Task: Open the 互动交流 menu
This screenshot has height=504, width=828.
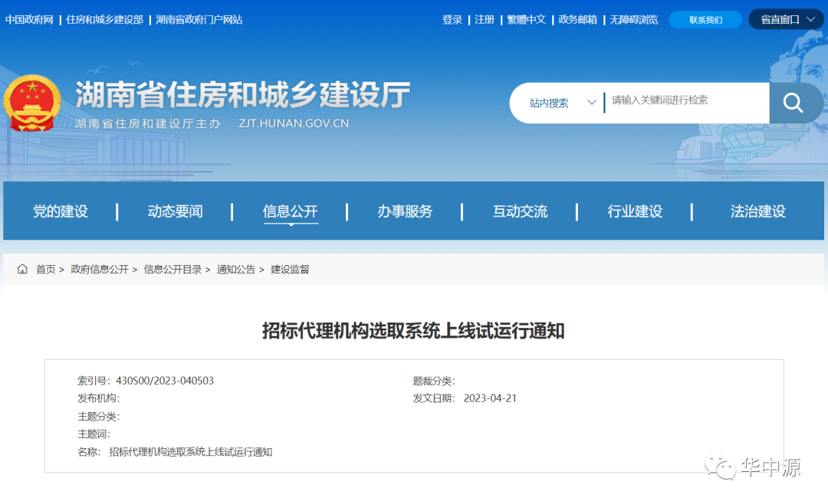Action: click(x=520, y=211)
